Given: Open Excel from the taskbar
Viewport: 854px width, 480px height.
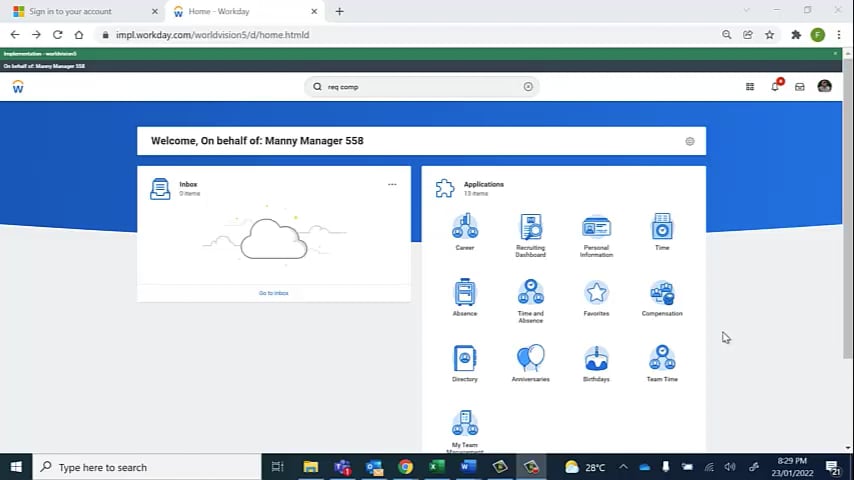Looking at the screenshot, I should coord(436,467).
